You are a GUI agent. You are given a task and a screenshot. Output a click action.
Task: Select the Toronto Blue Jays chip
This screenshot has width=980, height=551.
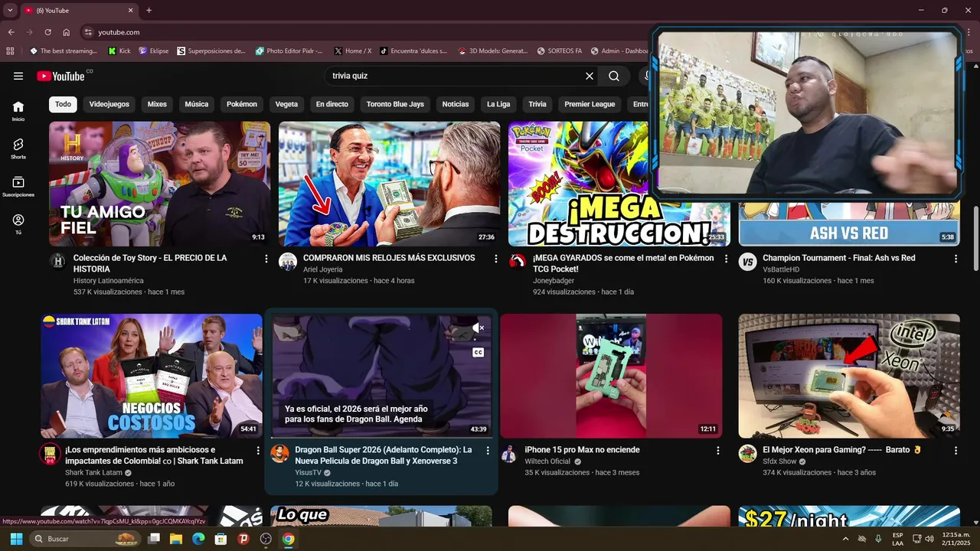point(395,104)
